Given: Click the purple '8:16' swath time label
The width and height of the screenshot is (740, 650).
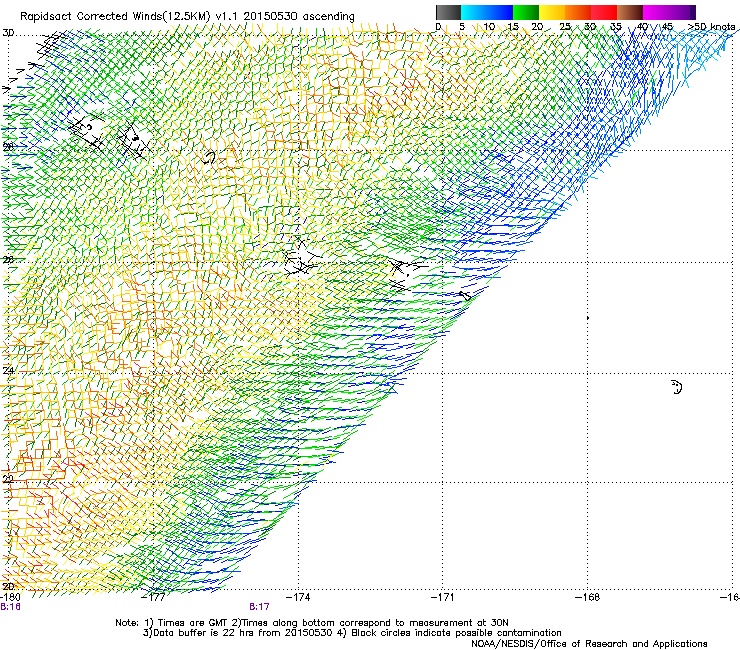Looking at the screenshot, I should point(10,607).
